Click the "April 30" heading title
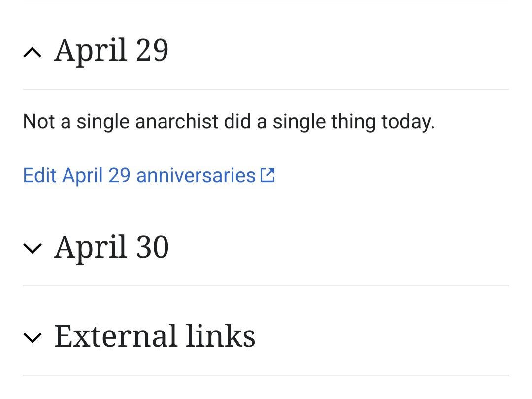The width and height of the screenshot is (532, 399). (x=111, y=247)
